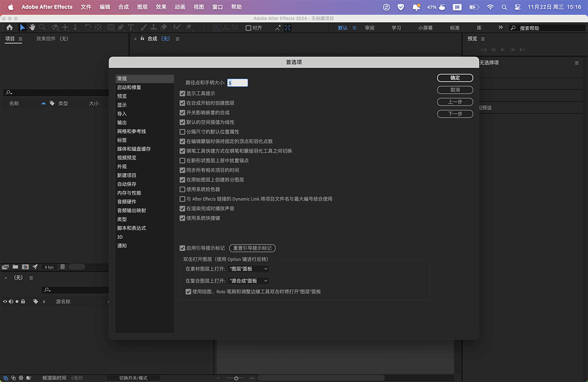
Task: Click the 重置引导提示标记 button
Action: pyautogui.click(x=252, y=248)
